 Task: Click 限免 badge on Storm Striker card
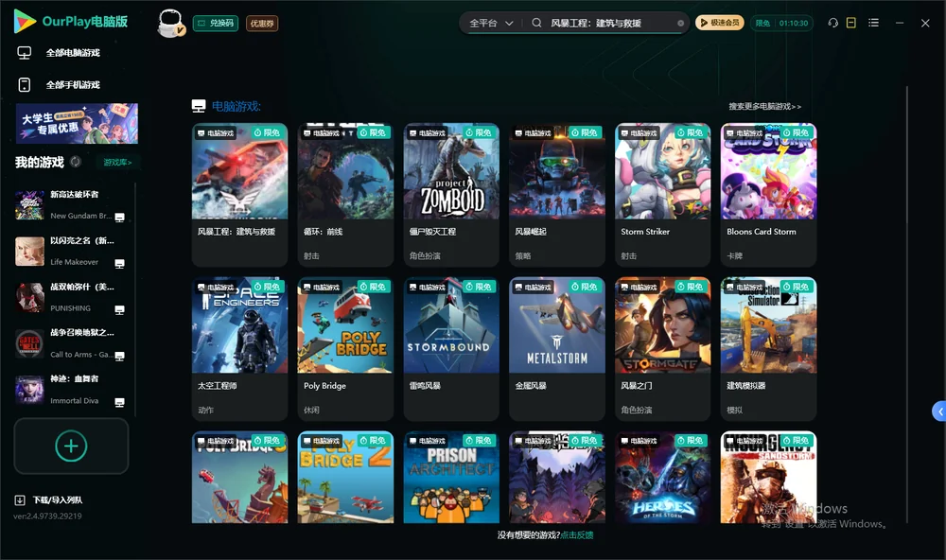coord(691,132)
